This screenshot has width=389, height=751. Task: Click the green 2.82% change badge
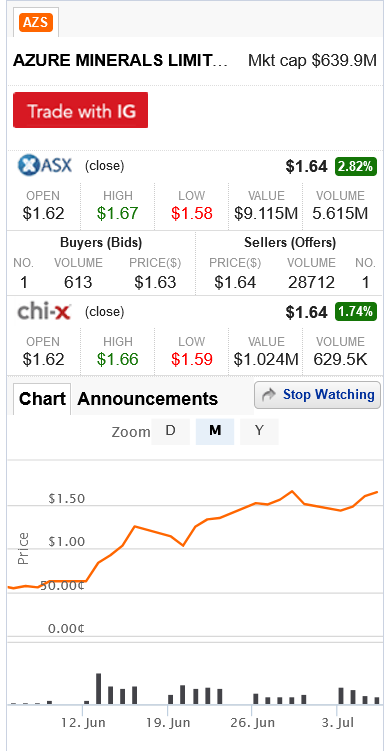click(356, 166)
